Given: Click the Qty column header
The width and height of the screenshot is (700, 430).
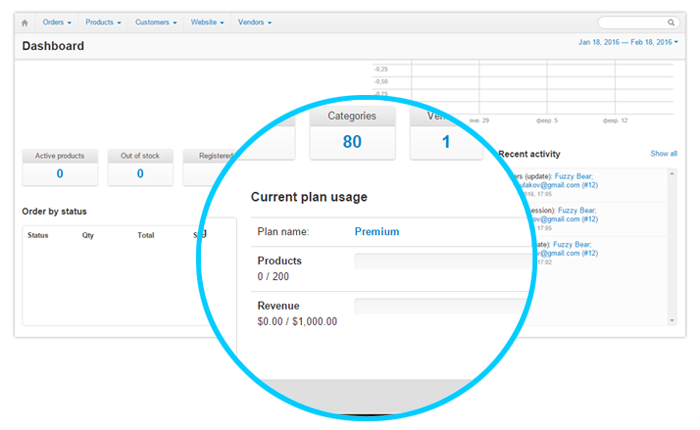Looking at the screenshot, I should (x=88, y=235).
